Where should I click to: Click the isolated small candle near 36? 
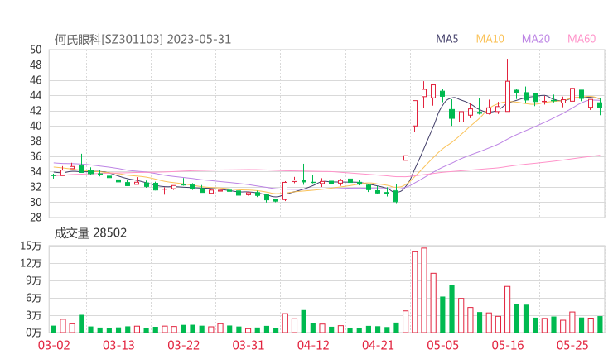click(x=406, y=158)
